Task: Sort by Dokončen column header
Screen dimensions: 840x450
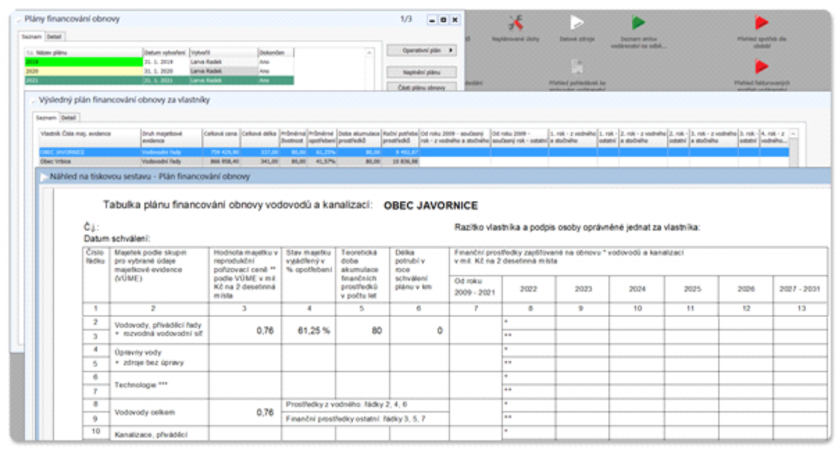Action: click(x=275, y=52)
